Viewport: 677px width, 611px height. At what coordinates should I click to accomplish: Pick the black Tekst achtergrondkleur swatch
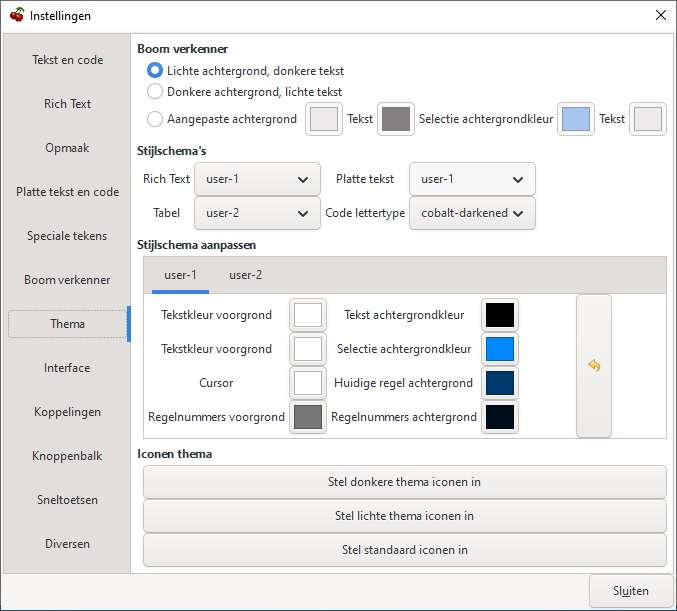(500, 315)
